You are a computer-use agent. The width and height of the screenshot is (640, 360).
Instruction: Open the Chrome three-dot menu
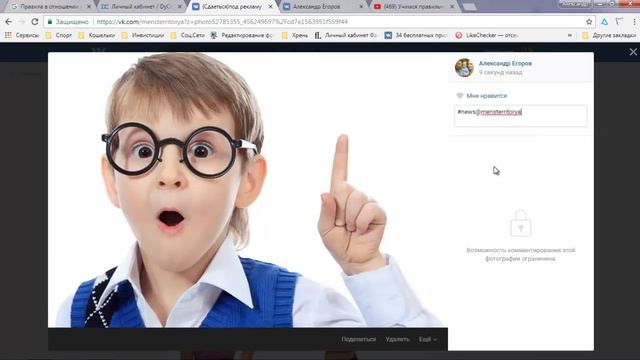coord(635,22)
